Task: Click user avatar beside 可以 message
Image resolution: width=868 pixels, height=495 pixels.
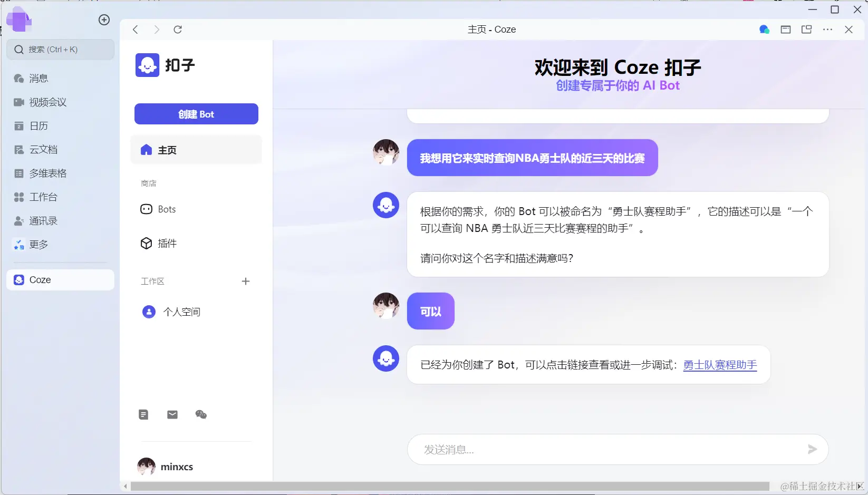Action: pos(386,306)
